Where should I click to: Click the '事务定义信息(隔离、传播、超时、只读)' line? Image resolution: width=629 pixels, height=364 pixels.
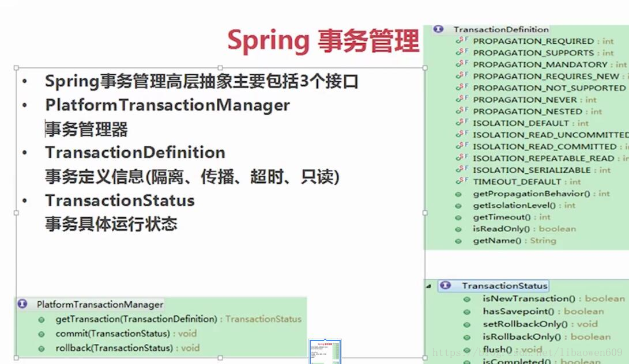coord(192,176)
